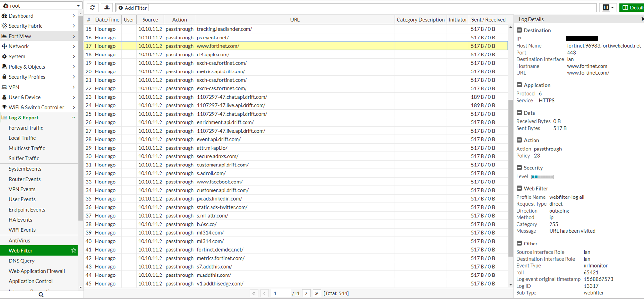644x300 pixels.
Task: Click the Security Level indicator bar
Action: [x=542, y=176]
